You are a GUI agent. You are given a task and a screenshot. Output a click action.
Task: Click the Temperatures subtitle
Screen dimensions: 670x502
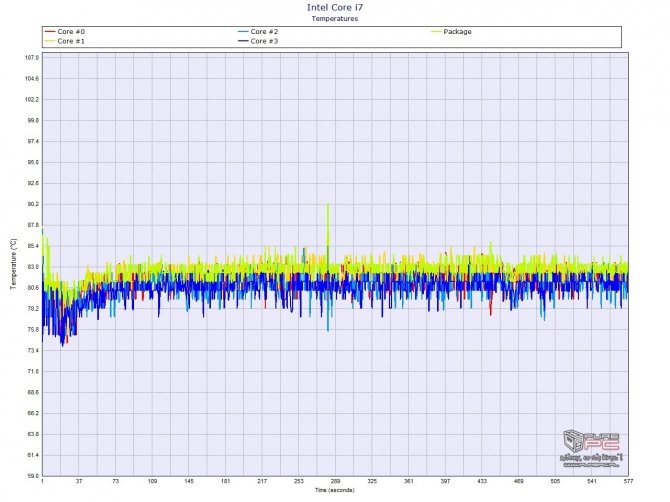tap(335, 18)
